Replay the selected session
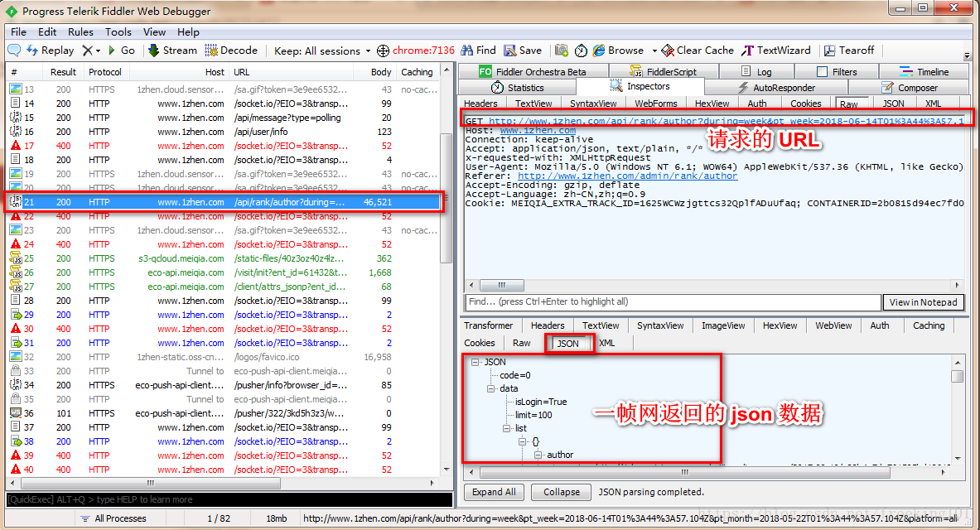The height and width of the screenshot is (530, 980). click(x=50, y=50)
